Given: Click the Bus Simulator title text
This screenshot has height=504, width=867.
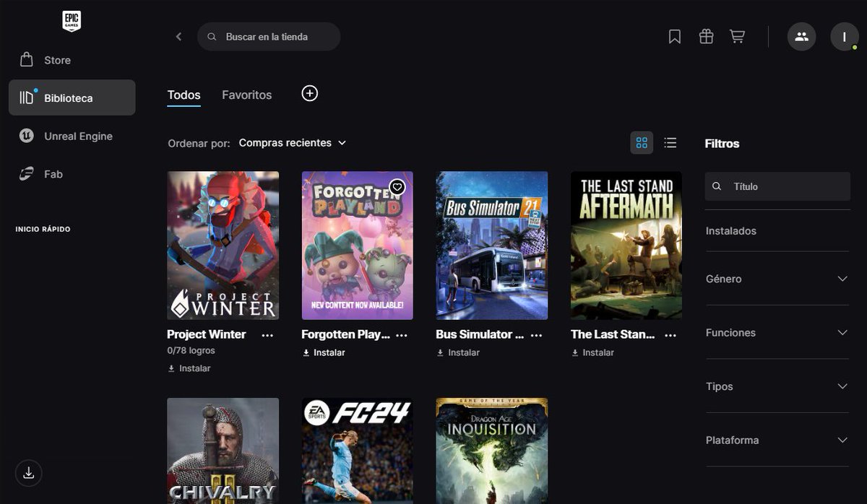Looking at the screenshot, I should [x=480, y=334].
